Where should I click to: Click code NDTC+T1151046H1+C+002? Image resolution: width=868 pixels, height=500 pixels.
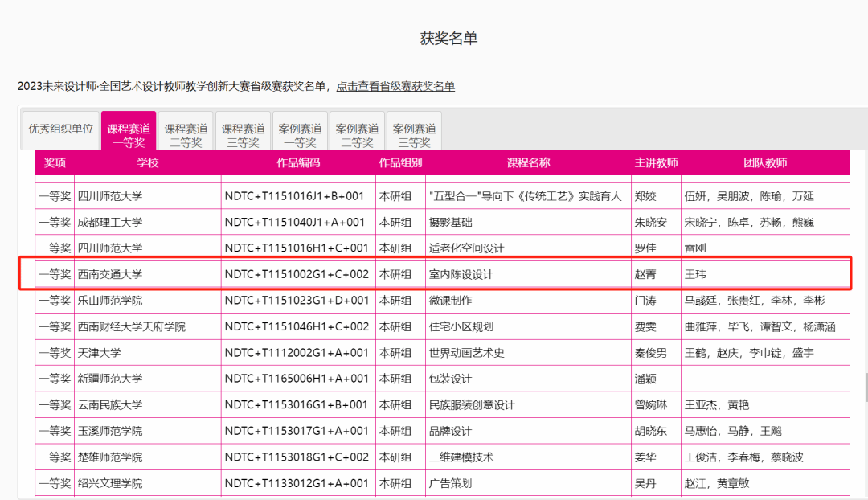click(297, 326)
